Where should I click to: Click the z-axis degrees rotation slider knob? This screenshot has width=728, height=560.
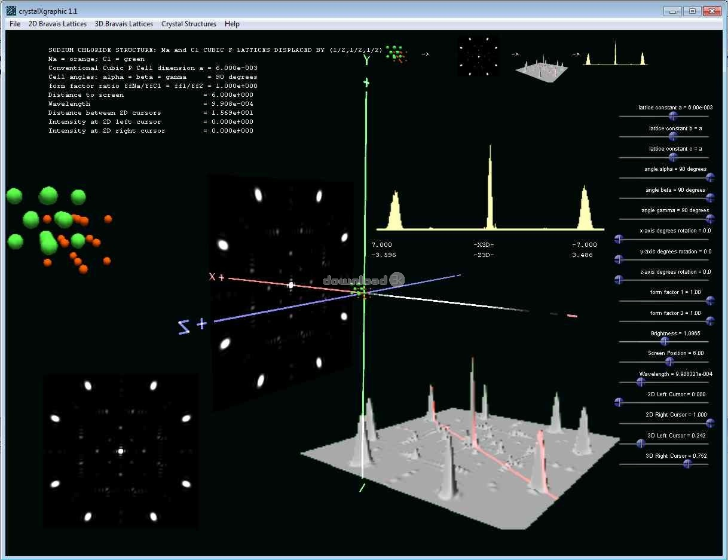pos(619,280)
